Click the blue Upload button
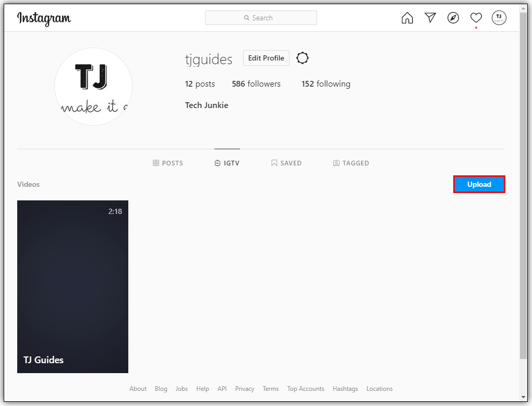Viewport: 532px width, 406px height. (479, 185)
